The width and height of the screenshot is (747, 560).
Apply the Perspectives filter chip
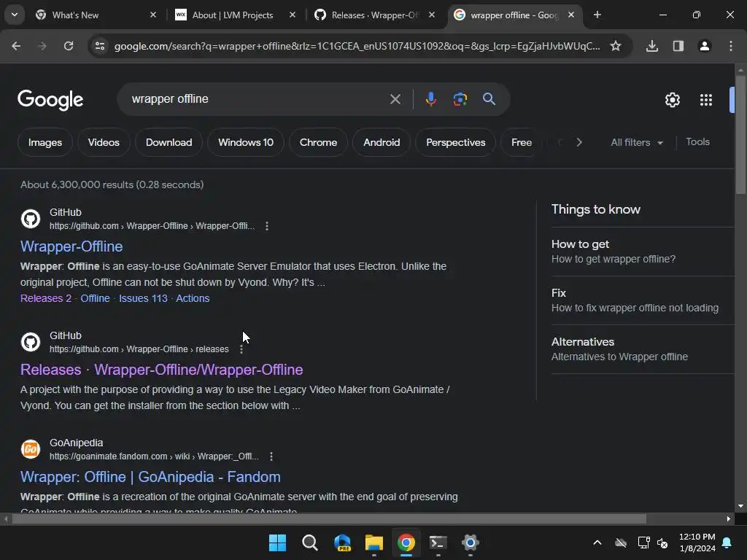click(455, 142)
